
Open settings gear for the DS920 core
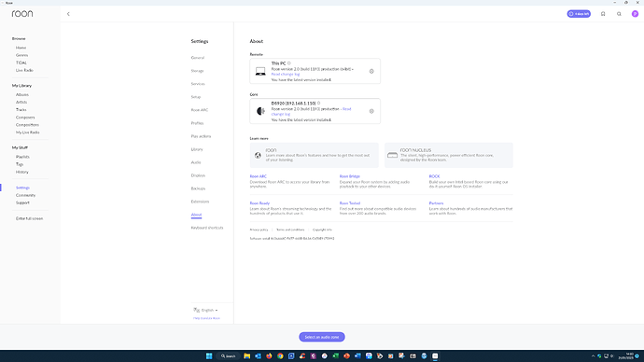point(371,111)
